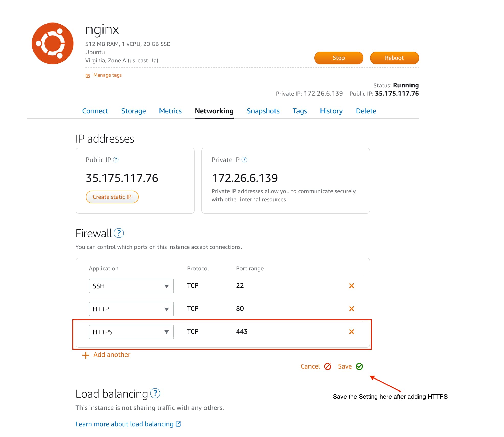Image resolution: width=504 pixels, height=437 pixels.
Task: Select the Networking tab
Action: 214,111
